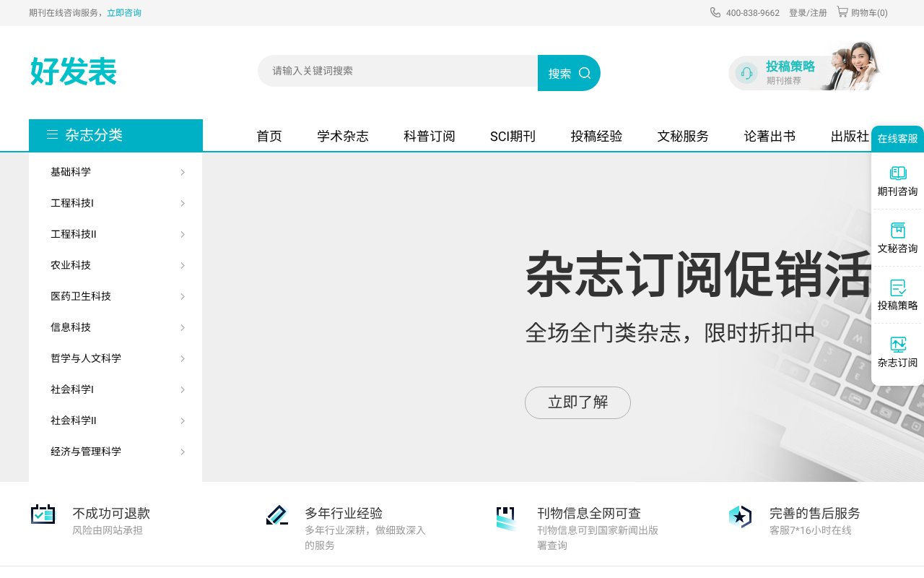This screenshot has width=924, height=578.
Task: Switch to the SCI期刊 navigation tab
Action: coord(513,136)
